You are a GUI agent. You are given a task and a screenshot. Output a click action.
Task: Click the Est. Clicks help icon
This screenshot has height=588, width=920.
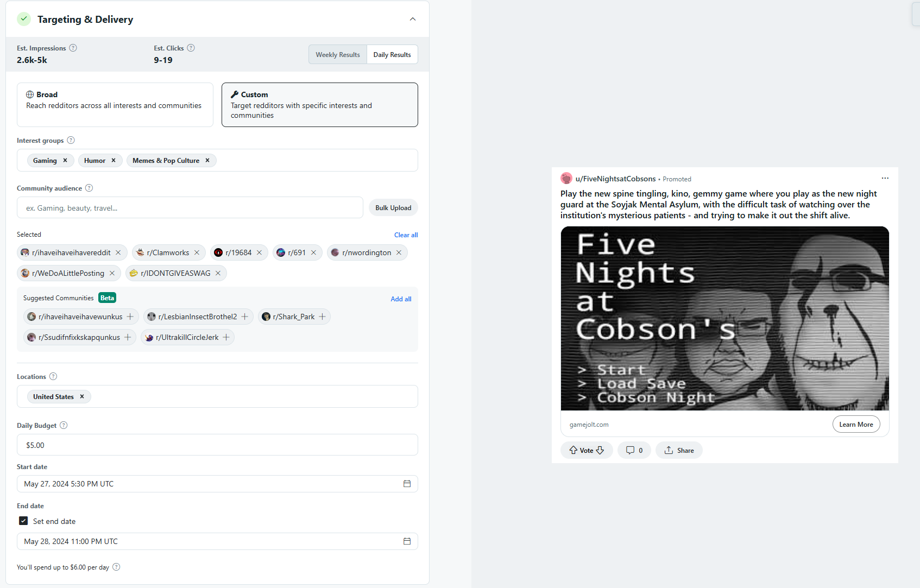pos(191,48)
